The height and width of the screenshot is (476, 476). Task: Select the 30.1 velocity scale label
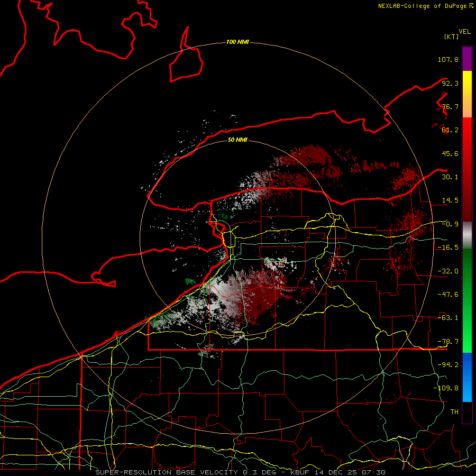450,177
